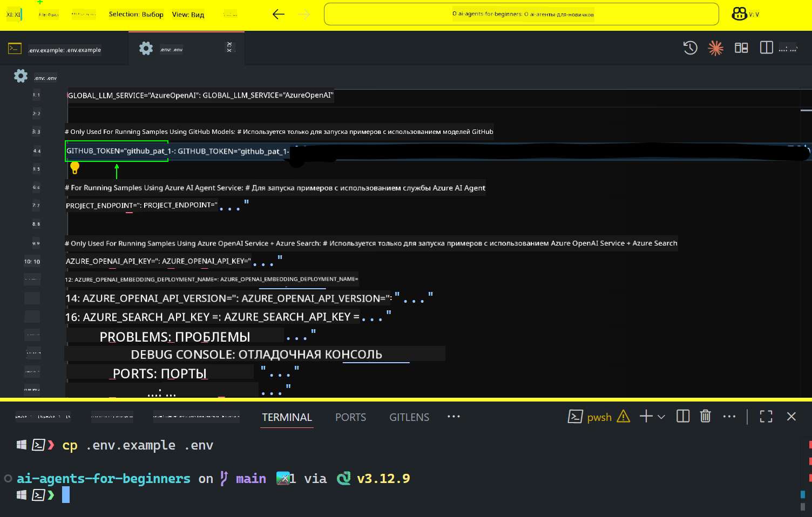Open the diff compare layout icon
The image size is (812, 517).
tap(741, 48)
